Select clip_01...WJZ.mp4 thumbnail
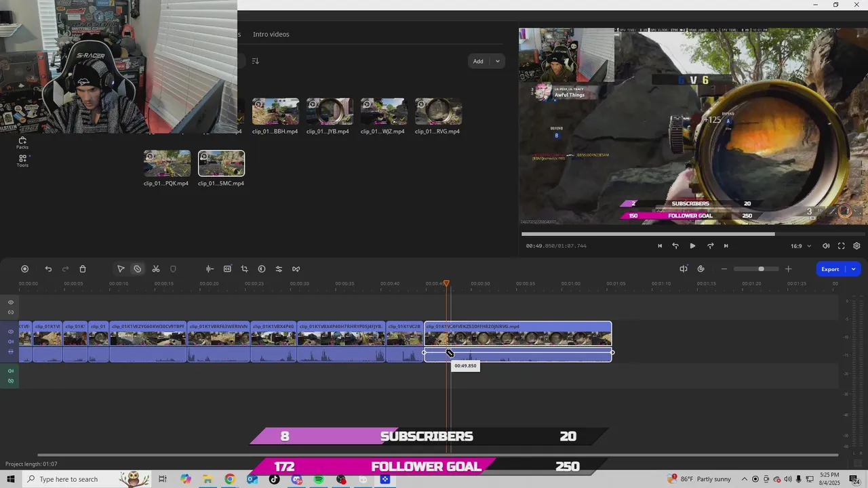This screenshot has height=488, width=868. click(384, 112)
